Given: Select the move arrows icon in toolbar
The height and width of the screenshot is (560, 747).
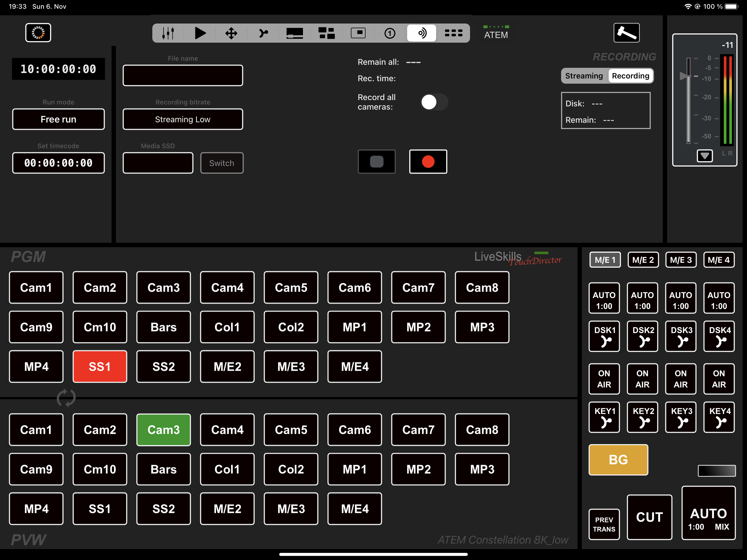Looking at the screenshot, I should point(231,33).
